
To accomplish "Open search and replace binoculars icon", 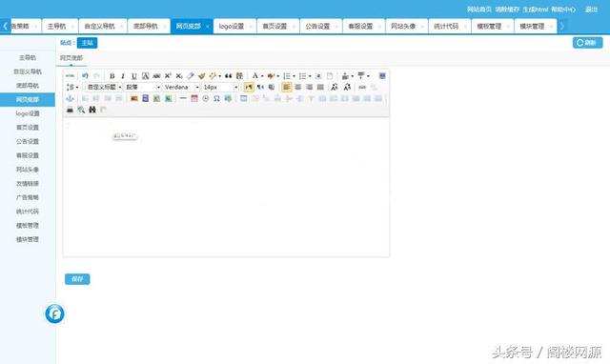I will pos(92,110).
